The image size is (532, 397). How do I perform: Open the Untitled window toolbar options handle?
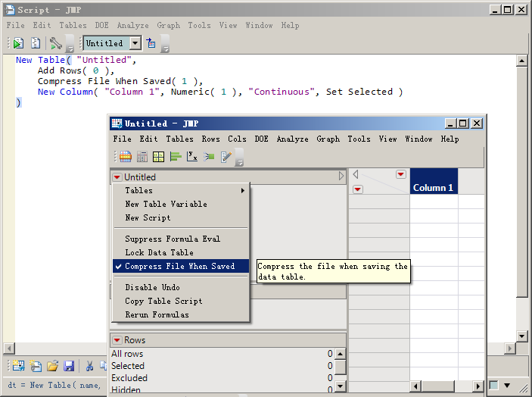click(x=239, y=158)
